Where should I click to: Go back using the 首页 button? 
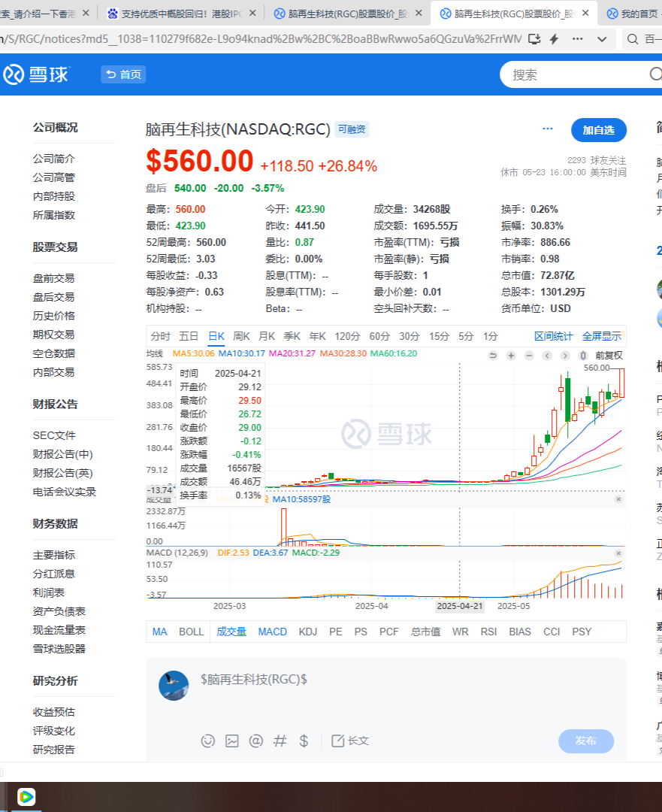[x=123, y=74]
